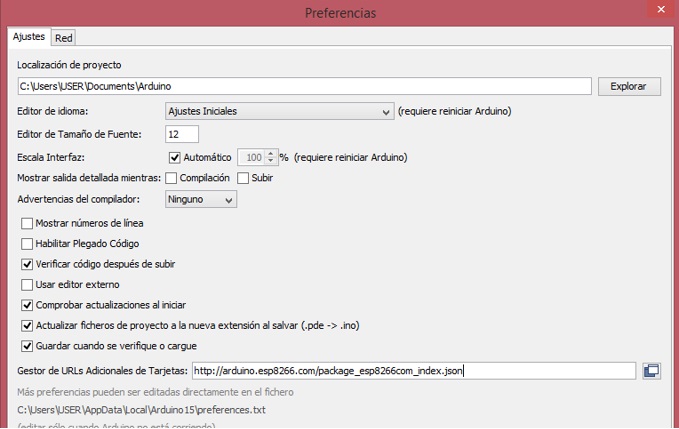The height and width of the screenshot is (429, 679).
Task: Switch to the Red tab
Action: click(63, 38)
